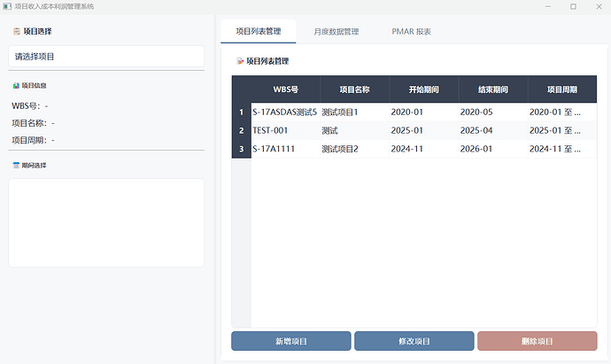Click the 项目选择 clipboard icon
Image resolution: width=611 pixels, height=364 pixels.
pyautogui.click(x=17, y=31)
